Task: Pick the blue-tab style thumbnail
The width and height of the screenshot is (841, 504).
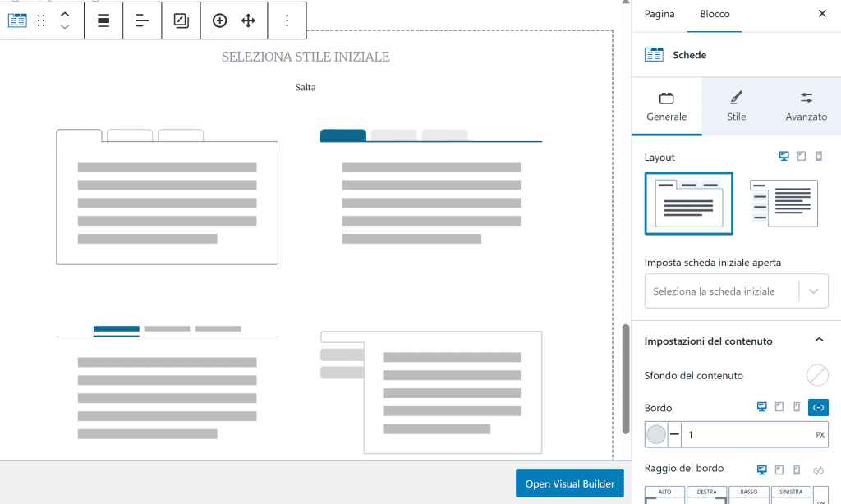Action: click(x=431, y=188)
